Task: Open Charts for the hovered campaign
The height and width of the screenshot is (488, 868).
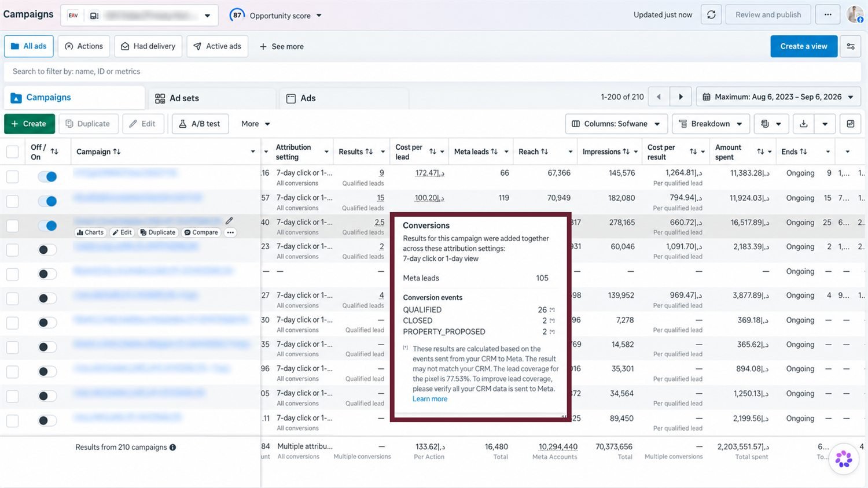Action: coord(90,232)
